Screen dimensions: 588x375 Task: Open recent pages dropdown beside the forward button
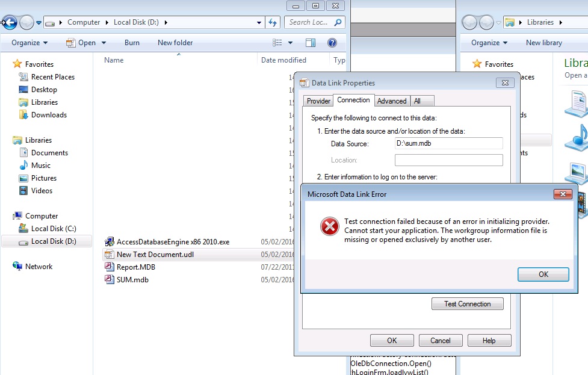(39, 23)
